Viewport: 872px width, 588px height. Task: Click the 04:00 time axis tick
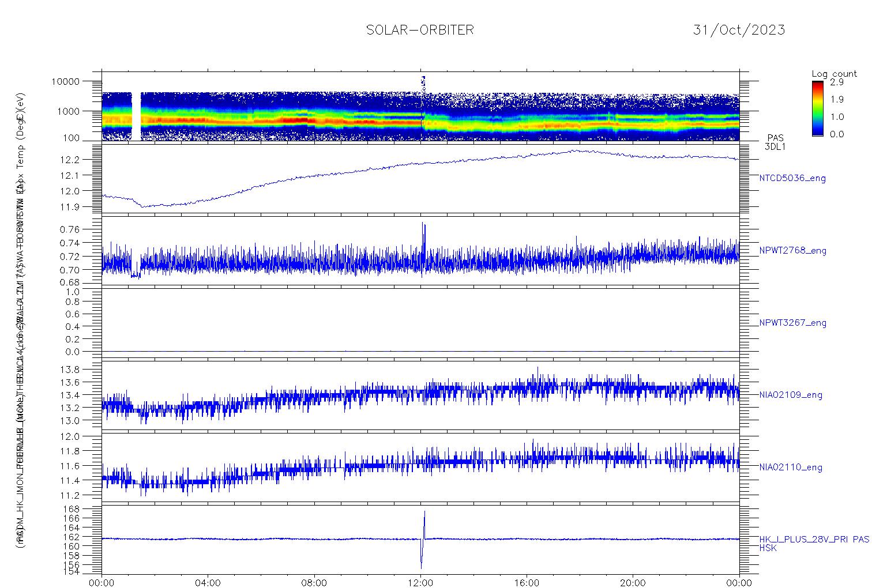208,583
